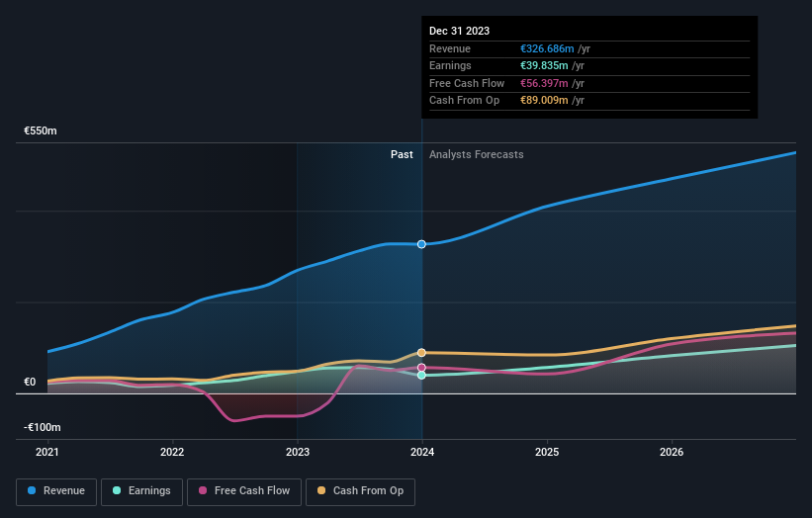Select the orange Cash From Op data point

click(x=421, y=352)
